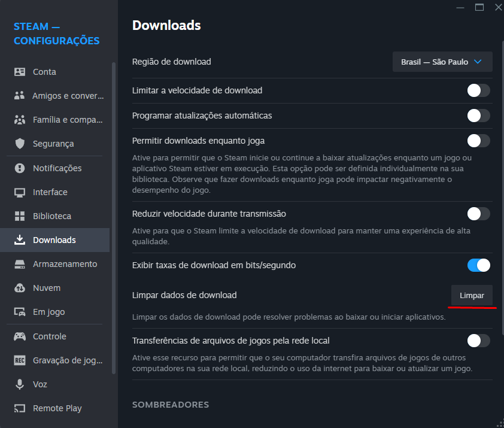Minimize the Steam settings window
Image resolution: width=504 pixels, height=428 pixels.
point(460,7)
